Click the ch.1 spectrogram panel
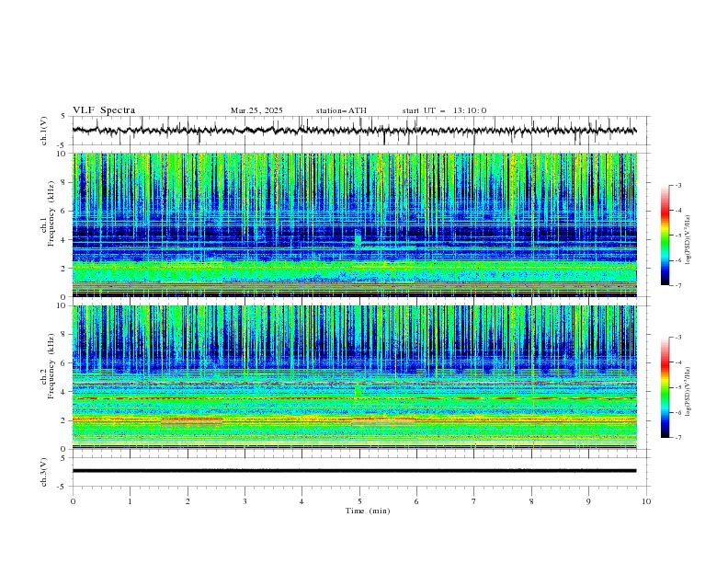Screen dimensions: 728x563 354,224
